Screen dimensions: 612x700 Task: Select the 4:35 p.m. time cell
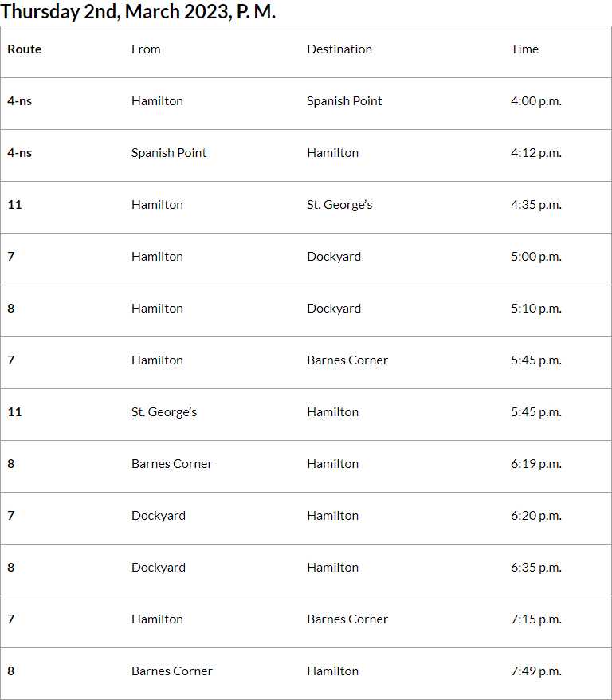point(536,205)
